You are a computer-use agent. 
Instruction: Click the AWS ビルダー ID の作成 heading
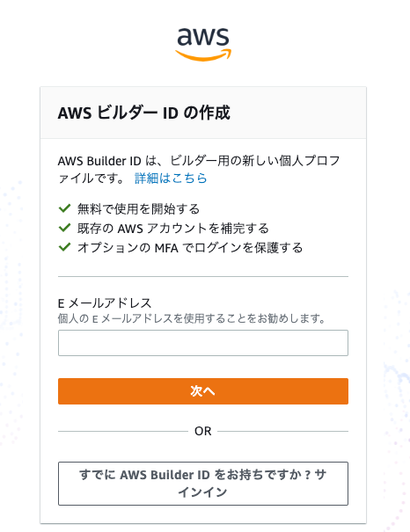[x=144, y=113]
